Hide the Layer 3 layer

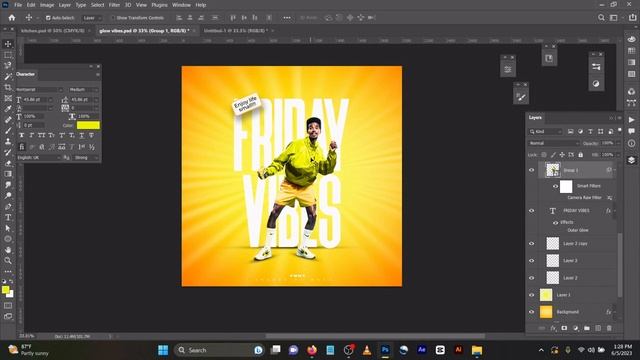click(x=531, y=260)
